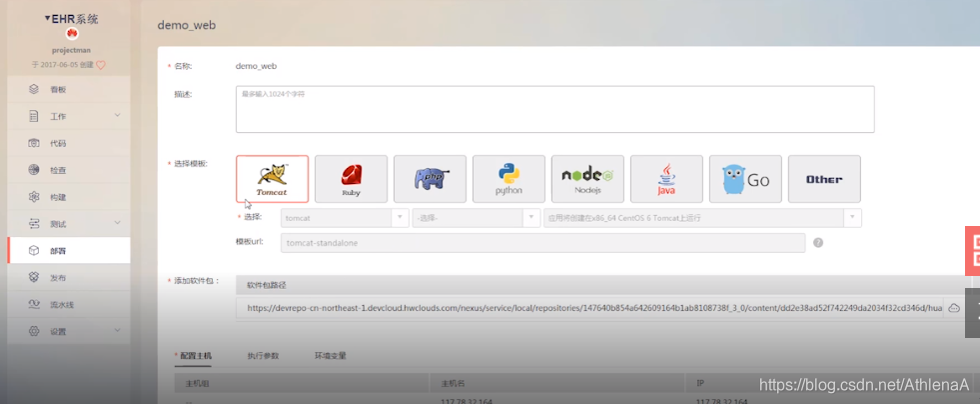This screenshot has height=404, width=980.
Task: Open the EHR系统 project switcher arrow
Action: 48,19
